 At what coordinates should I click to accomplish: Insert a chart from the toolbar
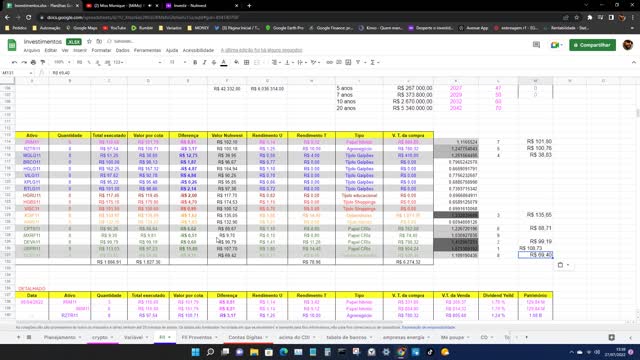tap(348, 62)
